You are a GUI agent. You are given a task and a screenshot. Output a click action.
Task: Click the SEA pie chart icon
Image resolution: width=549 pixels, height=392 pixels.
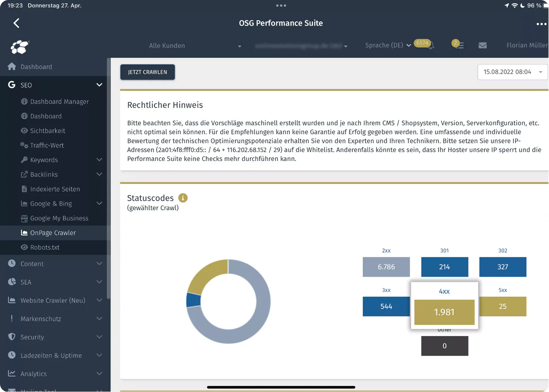point(12,282)
